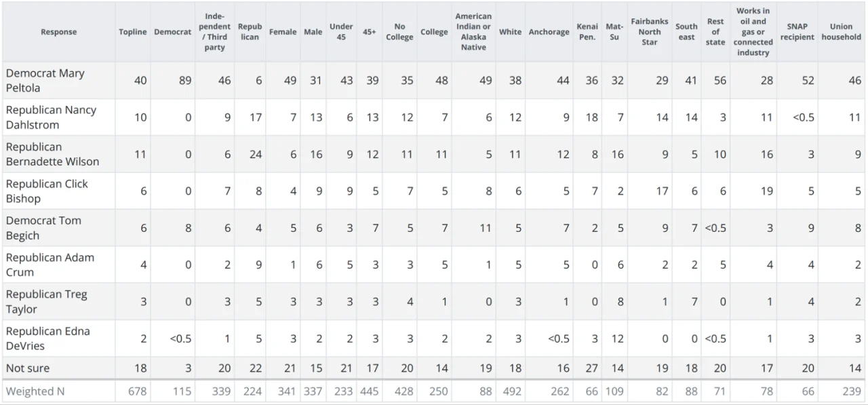Click the Fairbanks North Star header
The image size is (868, 405).
coord(649,32)
